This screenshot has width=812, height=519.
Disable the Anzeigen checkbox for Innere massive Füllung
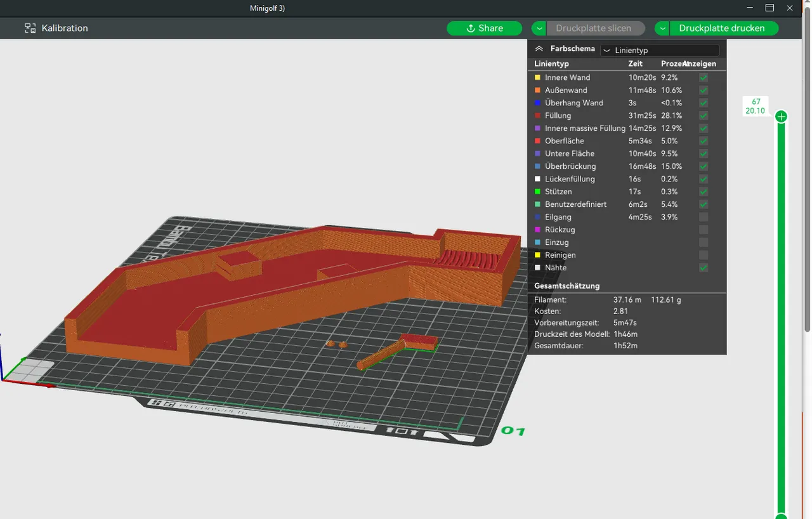pyautogui.click(x=703, y=128)
